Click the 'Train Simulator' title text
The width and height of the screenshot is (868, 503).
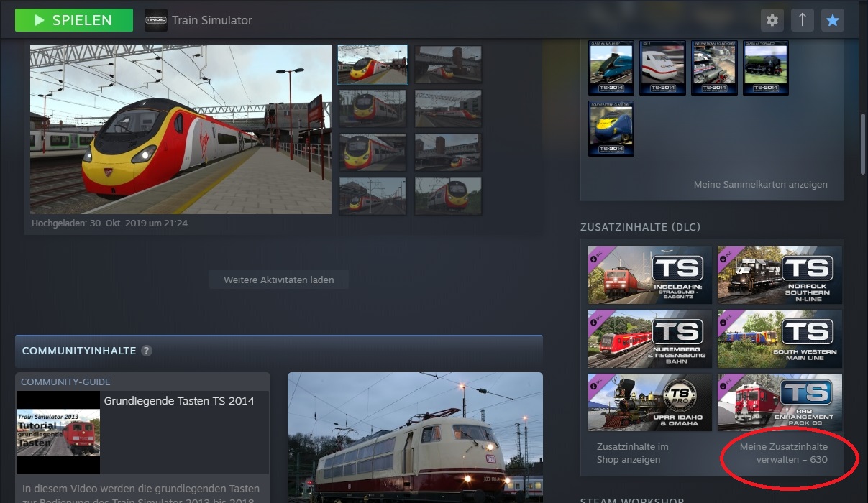(x=212, y=20)
